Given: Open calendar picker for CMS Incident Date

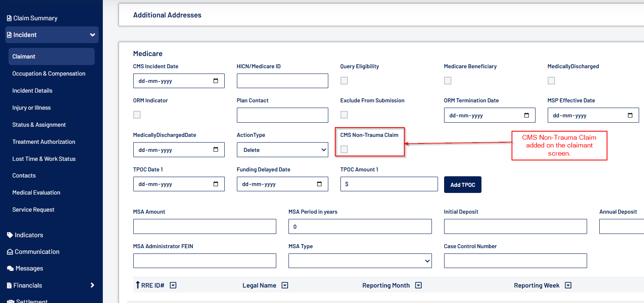Looking at the screenshot, I should [x=216, y=81].
